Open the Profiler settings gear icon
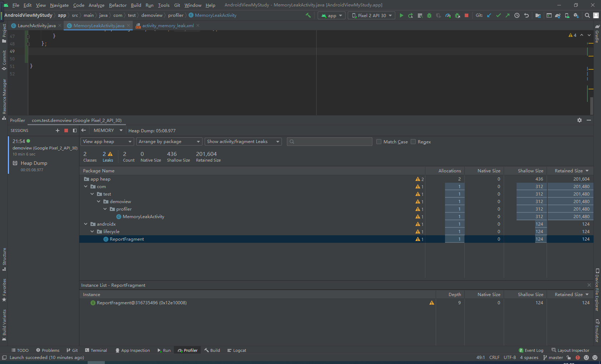The height and width of the screenshot is (364, 601). pos(579,120)
